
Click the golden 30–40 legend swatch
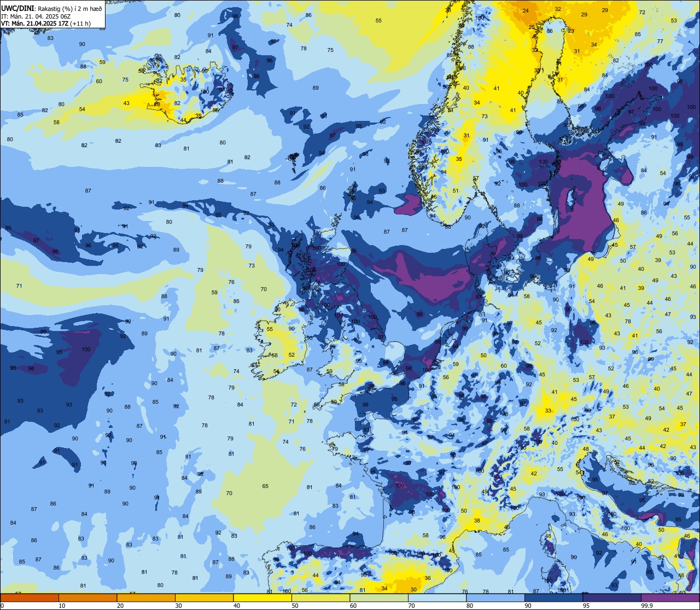click(x=204, y=597)
